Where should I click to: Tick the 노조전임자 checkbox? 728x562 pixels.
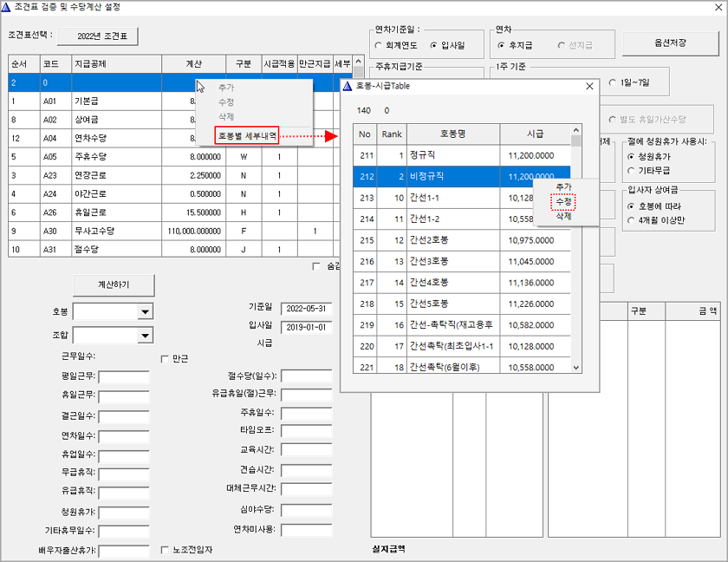click(166, 550)
